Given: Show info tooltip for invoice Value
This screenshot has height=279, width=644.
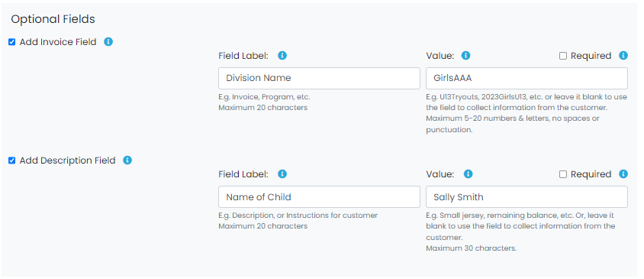Looking at the screenshot, I should click(x=465, y=55).
